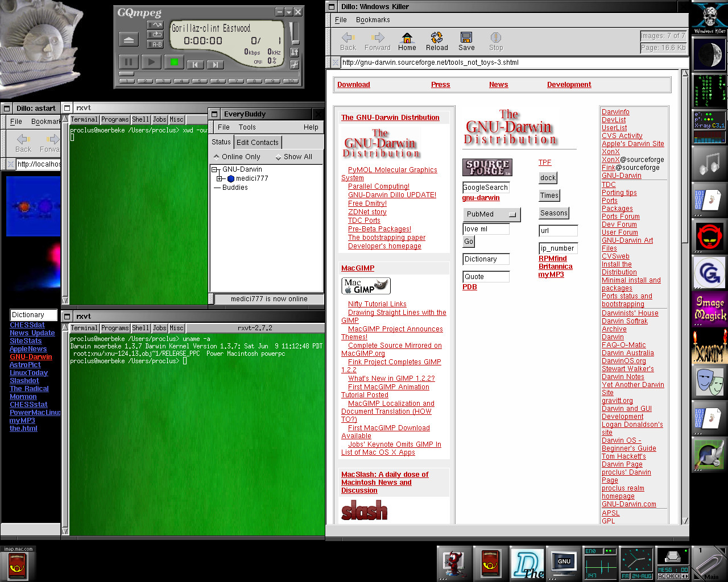728x582 pixels.
Task: Click the Dillo Save toolbar icon
Action: click(466, 41)
